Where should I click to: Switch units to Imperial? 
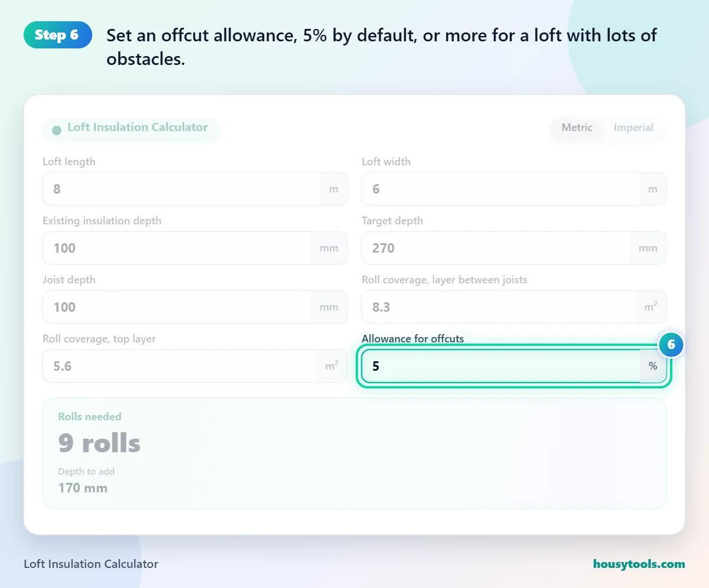pyautogui.click(x=633, y=128)
